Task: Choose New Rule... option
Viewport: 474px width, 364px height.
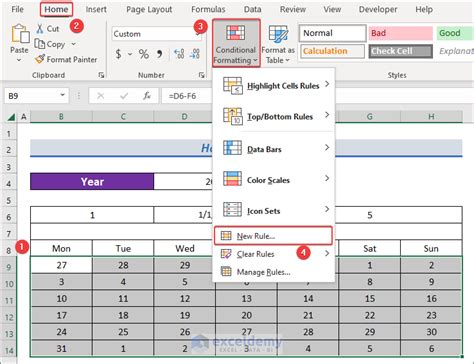Action: [273, 236]
